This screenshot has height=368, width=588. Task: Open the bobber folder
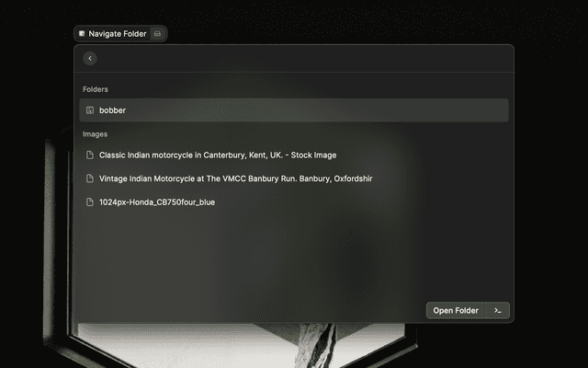coord(113,110)
